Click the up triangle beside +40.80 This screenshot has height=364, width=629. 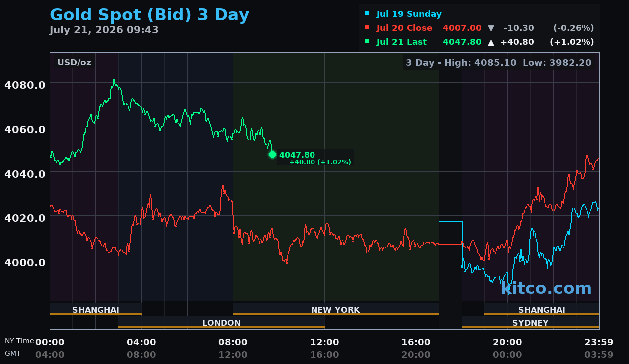pyautogui.click(x=491, y=42)
